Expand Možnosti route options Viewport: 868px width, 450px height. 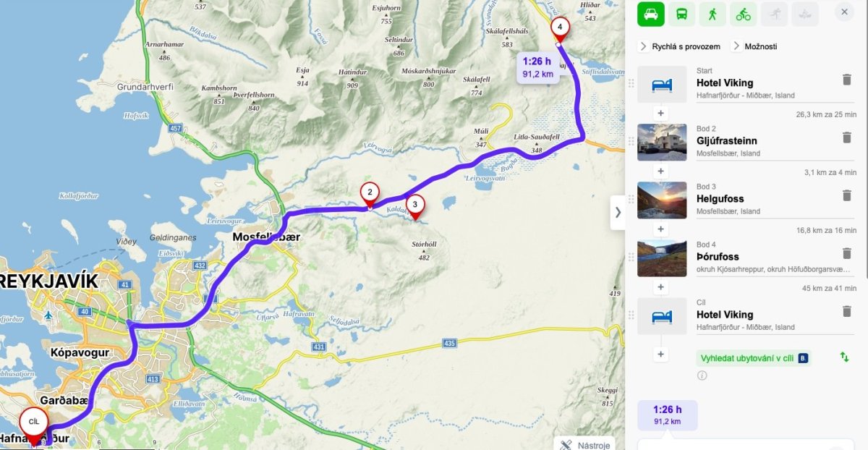754,46
